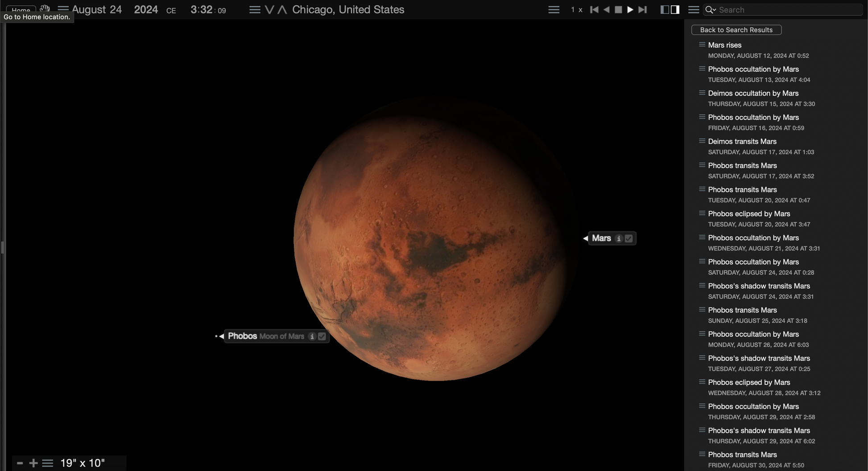The image size is (868, 471).
Task: Uncheck the Mars label checkbox
Action: pos(628,238)
